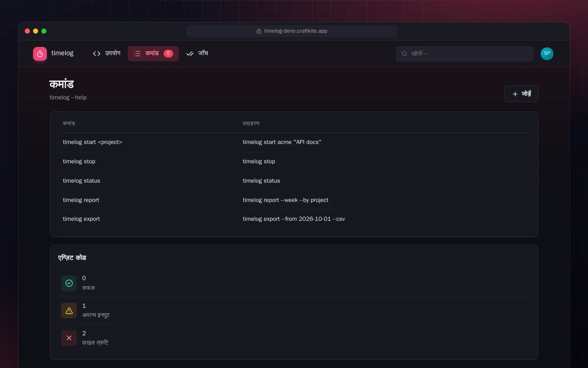Select the 'timelog start <project>' cell
The height and width of the screenshot is (368, 588).
click(93, 142)
